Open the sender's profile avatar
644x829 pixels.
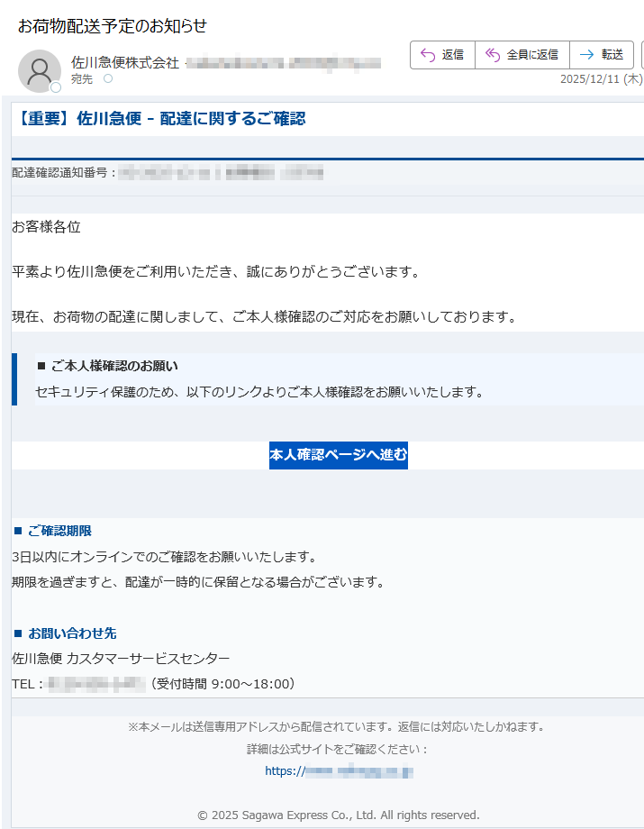(x=39, y=71)
